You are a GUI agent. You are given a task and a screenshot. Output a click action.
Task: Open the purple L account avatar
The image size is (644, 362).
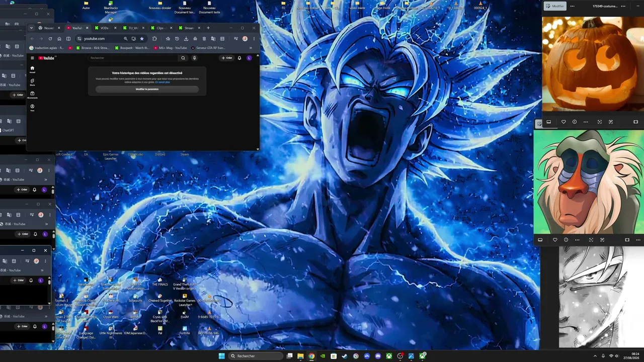(249, 58)
